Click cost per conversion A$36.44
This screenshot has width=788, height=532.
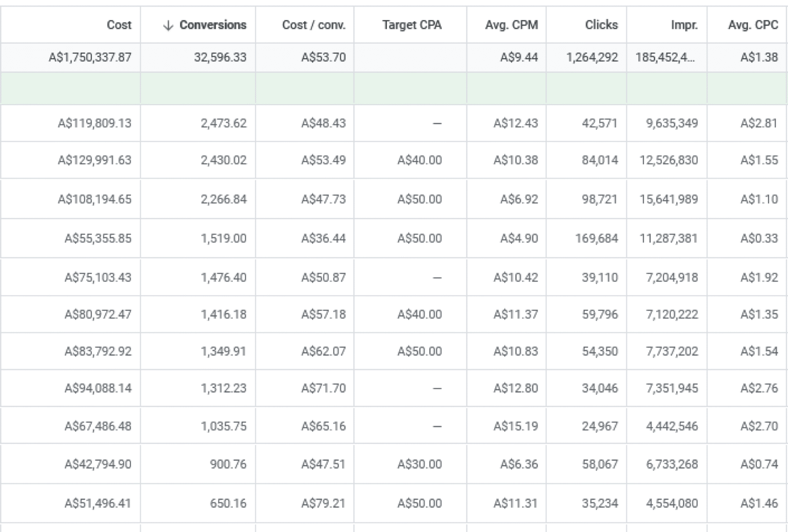[323, 239]
